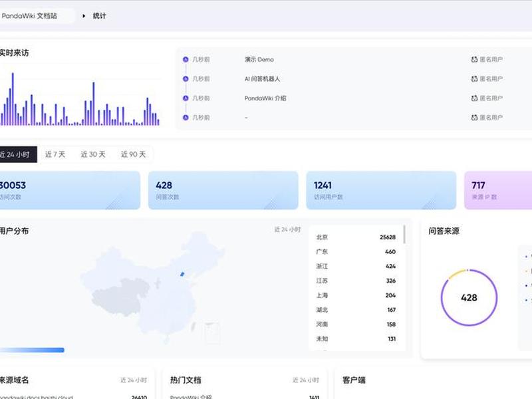Click the anonymous user icon in the last visit row
Viewport: 532px width, 399px height.
coord(474,118)
